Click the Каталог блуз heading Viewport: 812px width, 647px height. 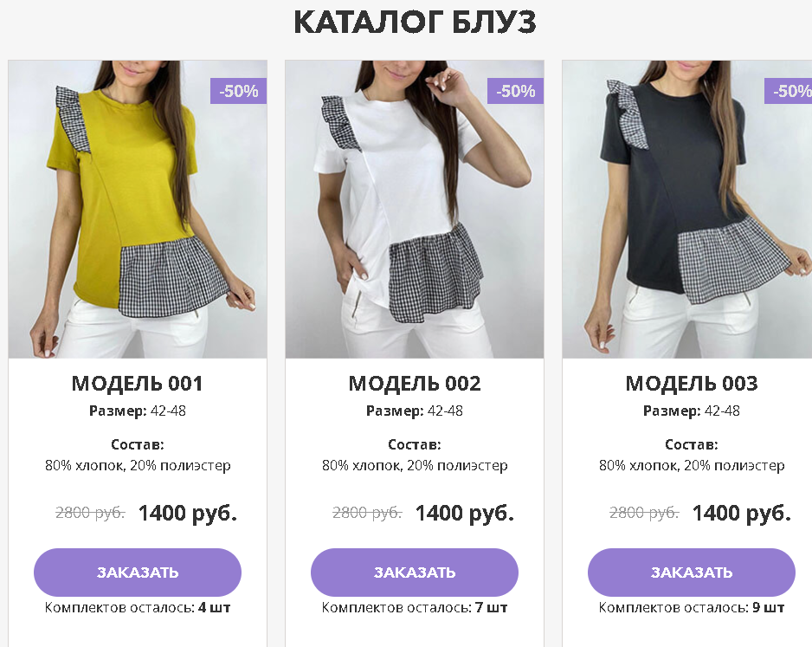click(415, 23)
